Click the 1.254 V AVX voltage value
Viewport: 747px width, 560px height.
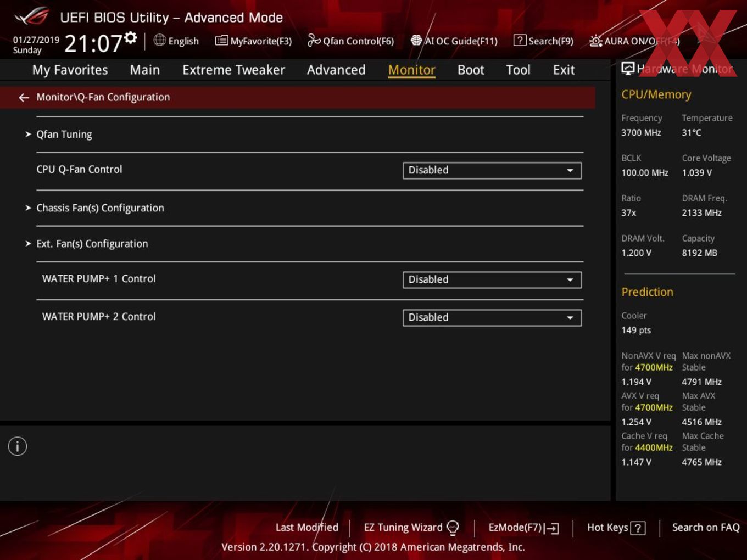636,422
